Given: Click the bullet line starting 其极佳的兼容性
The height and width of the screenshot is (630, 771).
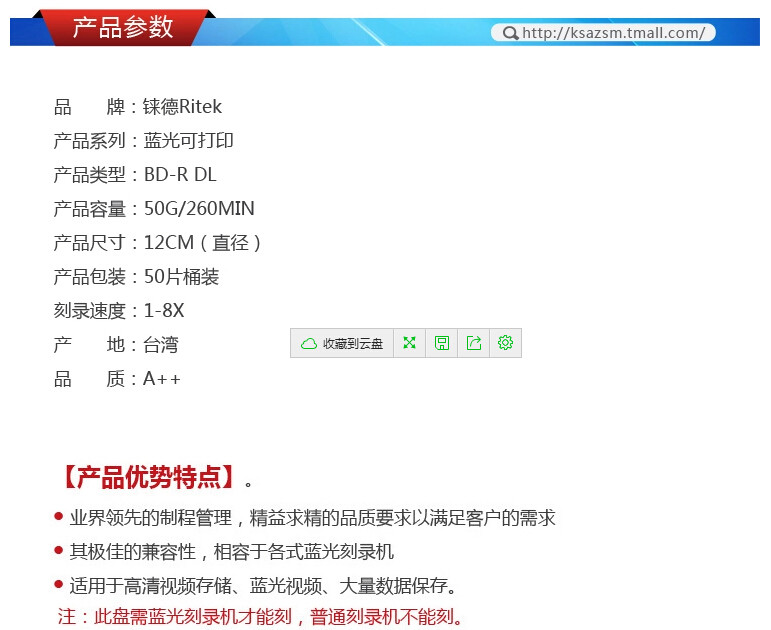Looking at the screenshot, I should pyautogui.click(x=224, y=552).
